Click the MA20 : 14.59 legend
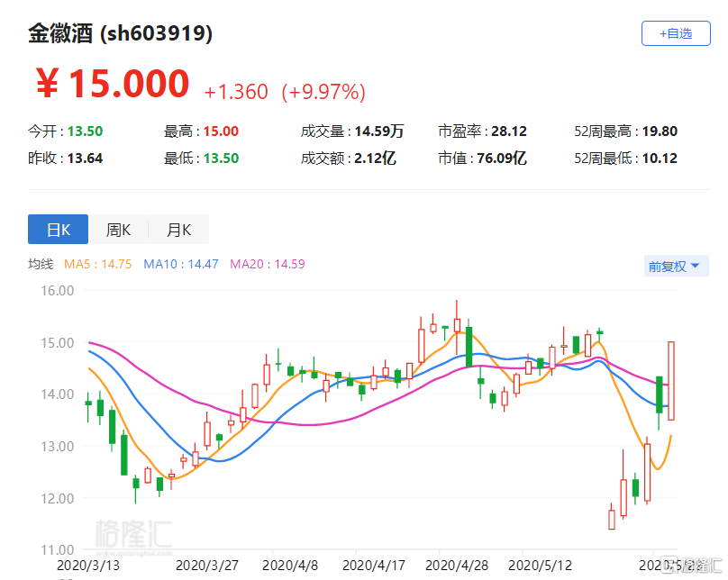Viewport: 728px width, 580px height. (x=268, y=264)
